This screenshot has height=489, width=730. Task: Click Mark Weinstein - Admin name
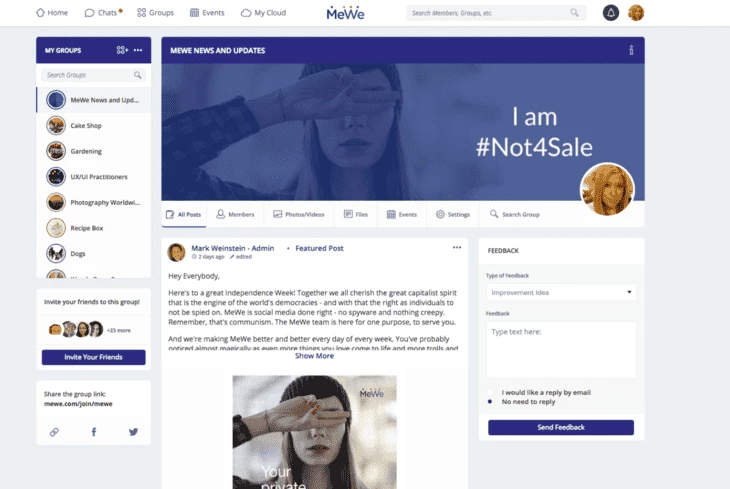(232, 248)
